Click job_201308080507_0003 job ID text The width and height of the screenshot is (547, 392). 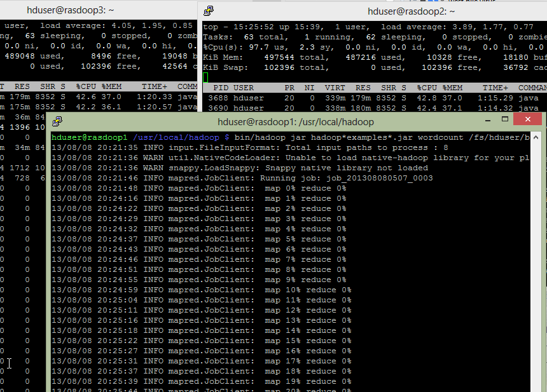[x=379, y=178]
